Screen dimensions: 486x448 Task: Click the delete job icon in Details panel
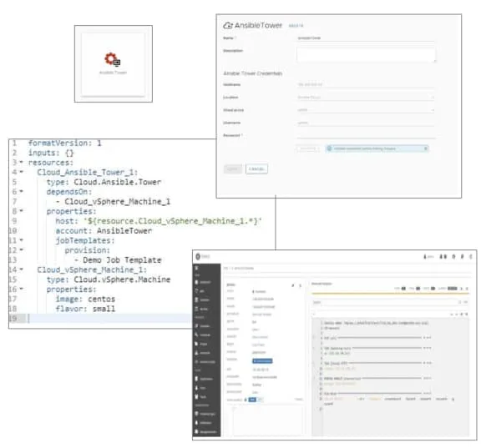tap(300, 285)
